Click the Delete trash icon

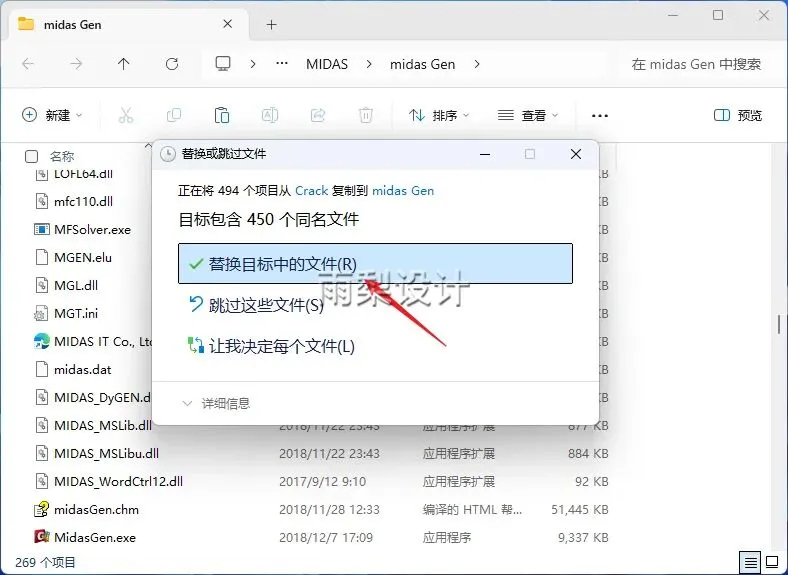[x=365, y=115]
